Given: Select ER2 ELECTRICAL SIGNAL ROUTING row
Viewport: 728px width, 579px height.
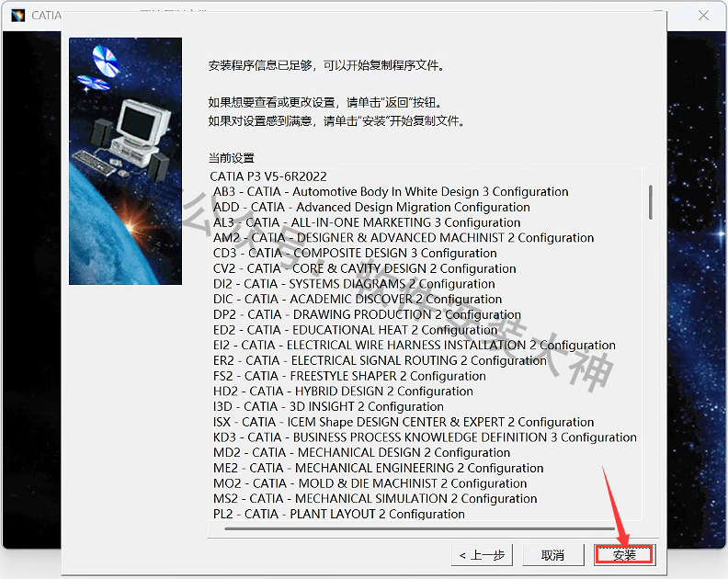Looking at the screenshot, I should click(380, 360).
